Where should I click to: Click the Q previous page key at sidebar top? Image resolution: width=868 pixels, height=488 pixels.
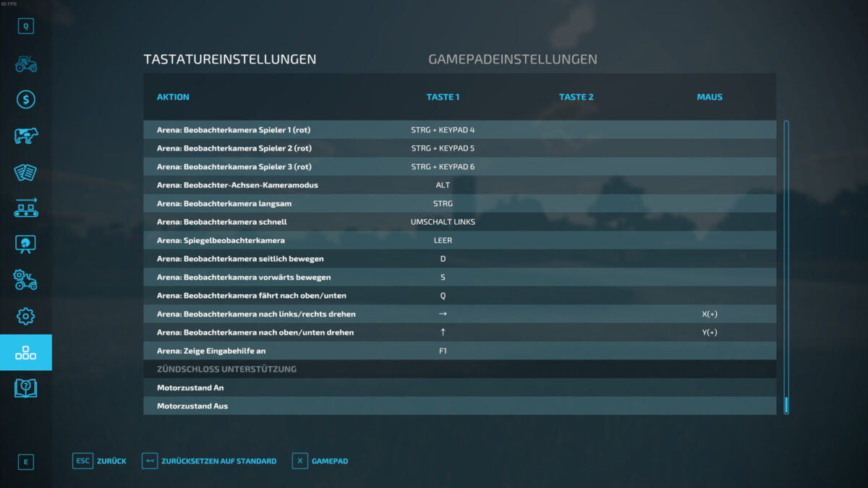26,27
